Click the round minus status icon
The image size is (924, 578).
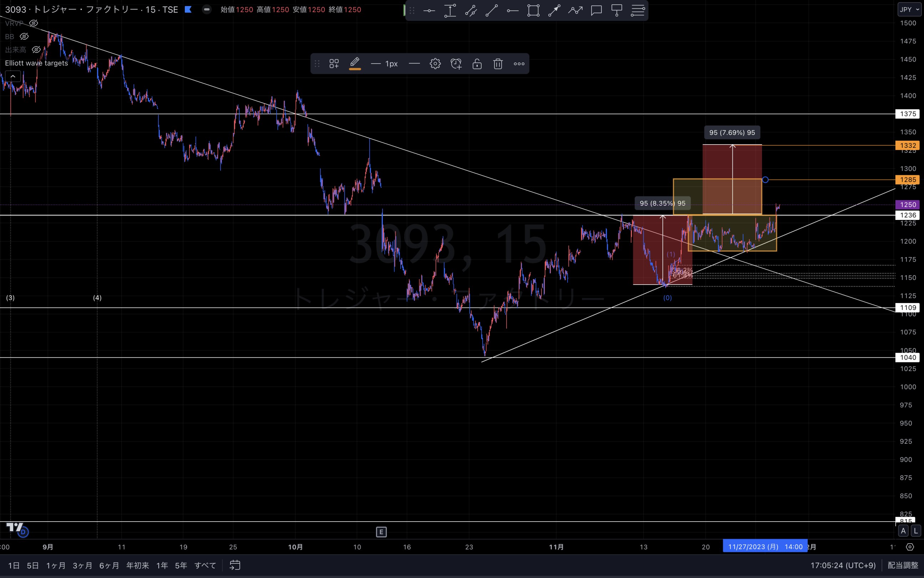[207, 10]
